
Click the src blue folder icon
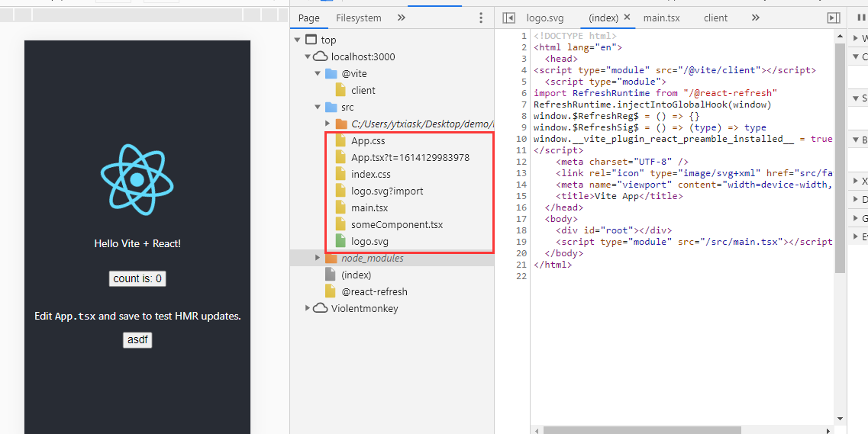point(331,108)
